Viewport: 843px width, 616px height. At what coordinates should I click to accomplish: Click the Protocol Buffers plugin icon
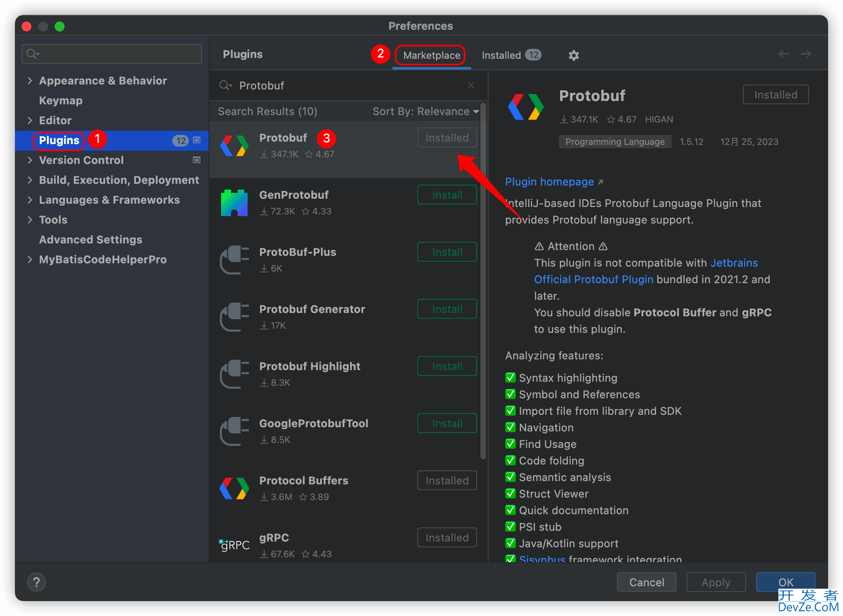234,488
